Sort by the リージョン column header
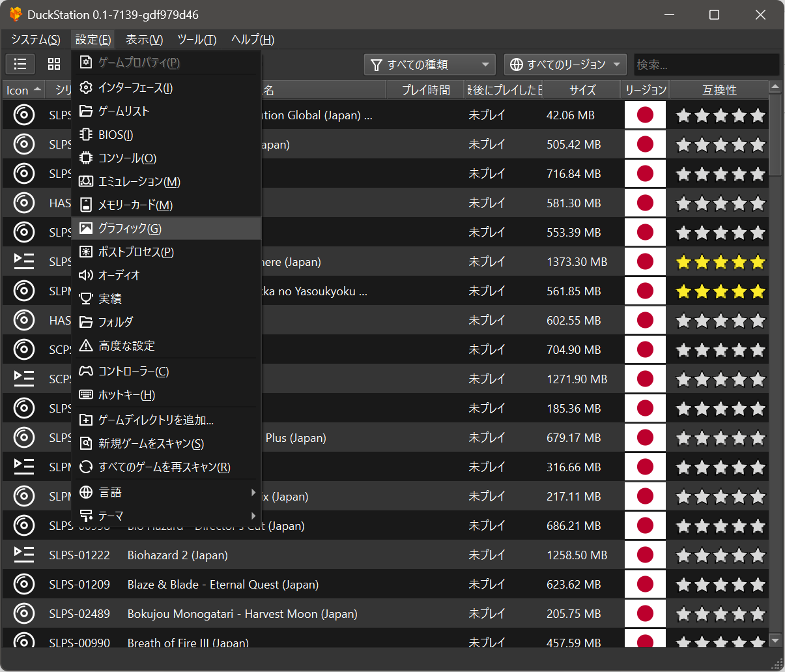Screen dimensions: 785x672 [x=646, y=90]
